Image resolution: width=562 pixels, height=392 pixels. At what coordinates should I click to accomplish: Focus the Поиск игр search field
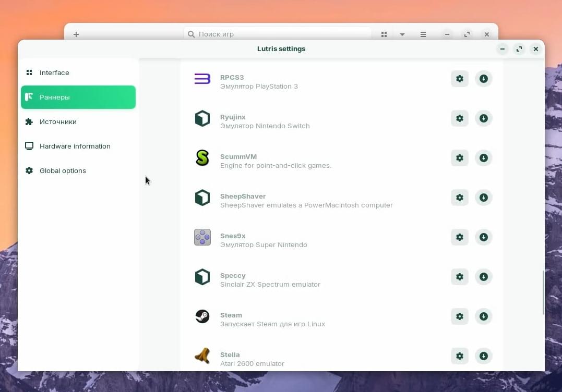point(278,34)
